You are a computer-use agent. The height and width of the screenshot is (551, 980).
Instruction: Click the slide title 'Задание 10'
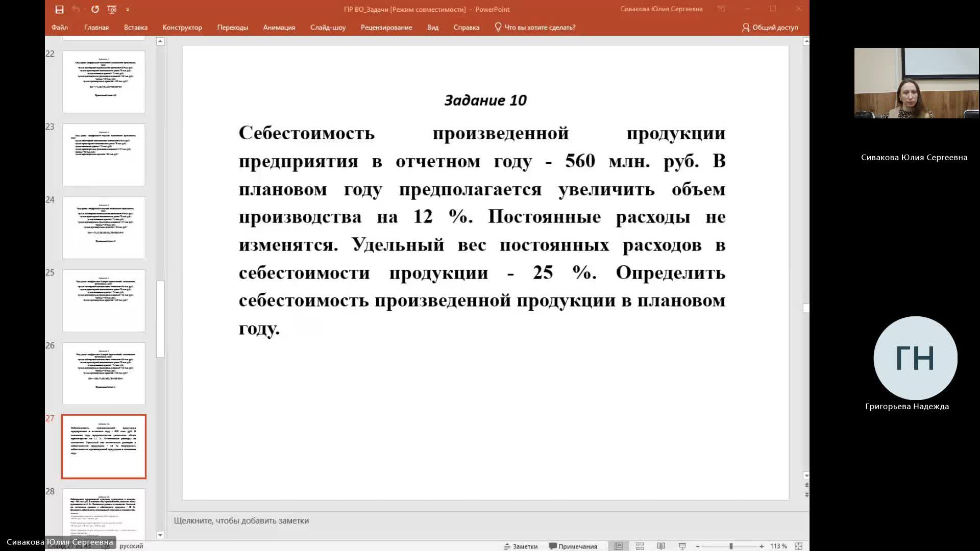[x=485, y=100]
